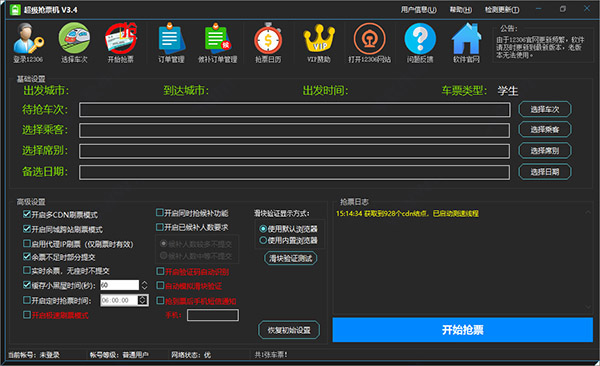Uncheck 开启同城跨站刷票模式 checkbox
This screenshot has height=366, width=600.
pos(27,229)
